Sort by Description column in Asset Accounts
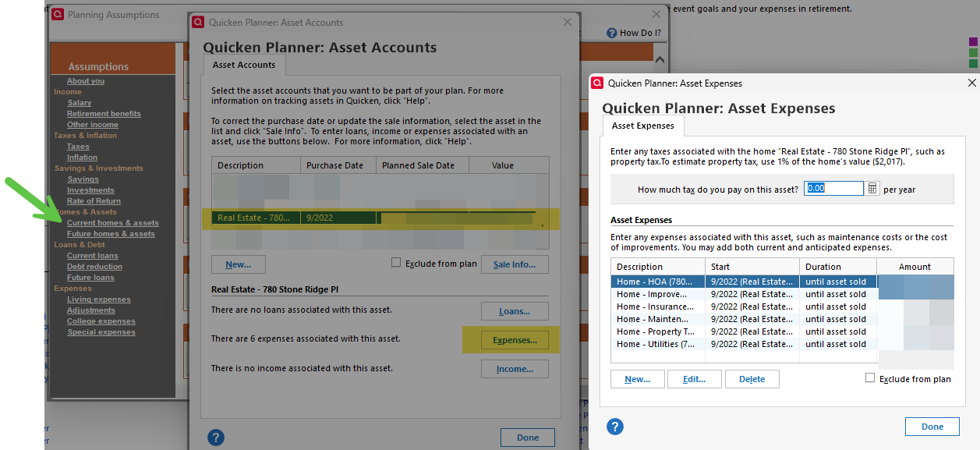Image resolution: width=980 pixels, height=450 pixels. pyautogui.click(x=256, y=165)
